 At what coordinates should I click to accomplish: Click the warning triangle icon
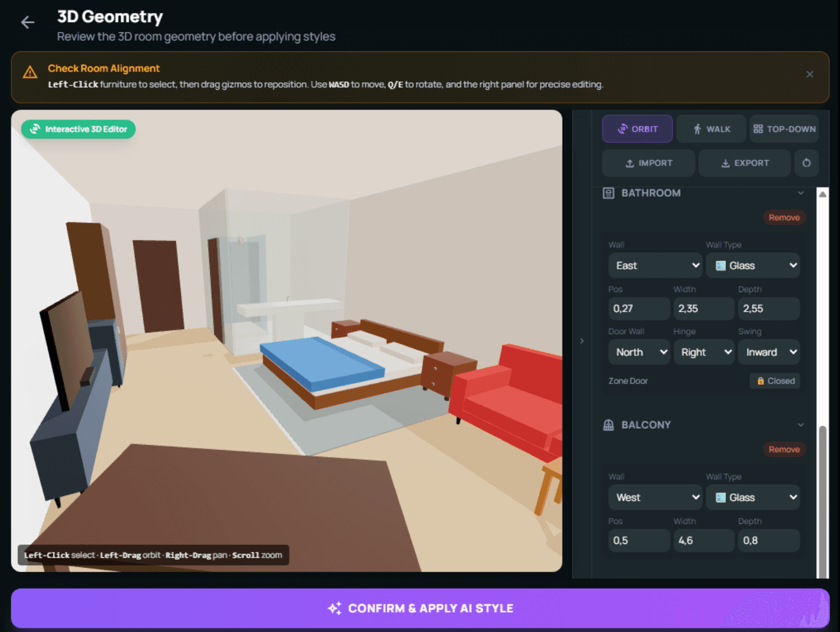pos(30,73)
